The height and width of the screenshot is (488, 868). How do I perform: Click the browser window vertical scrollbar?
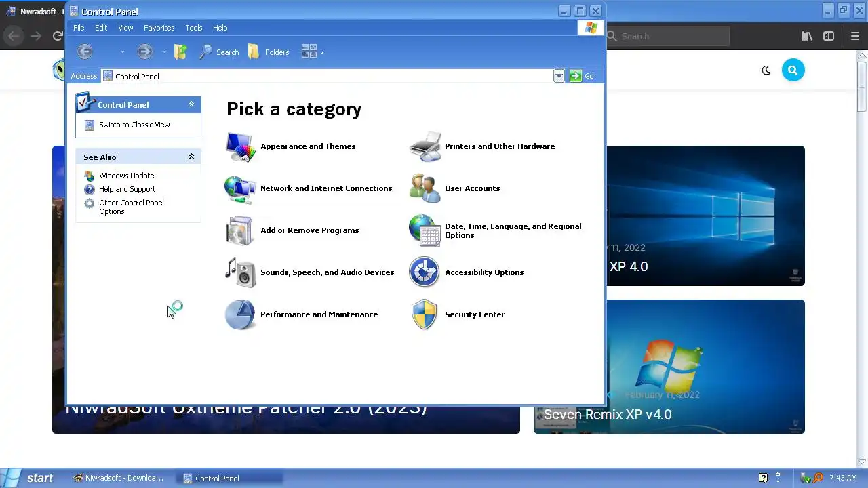tap(862, 258)
